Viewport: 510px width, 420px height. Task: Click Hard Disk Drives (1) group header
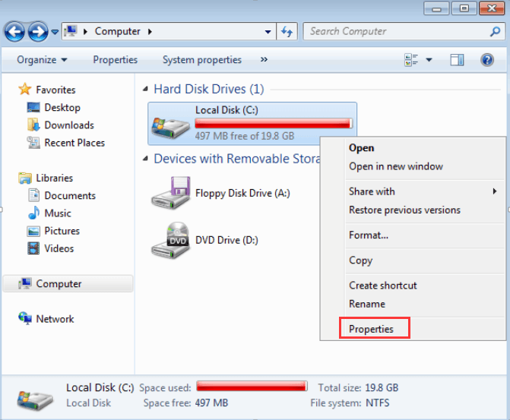(x=209, y=89)
